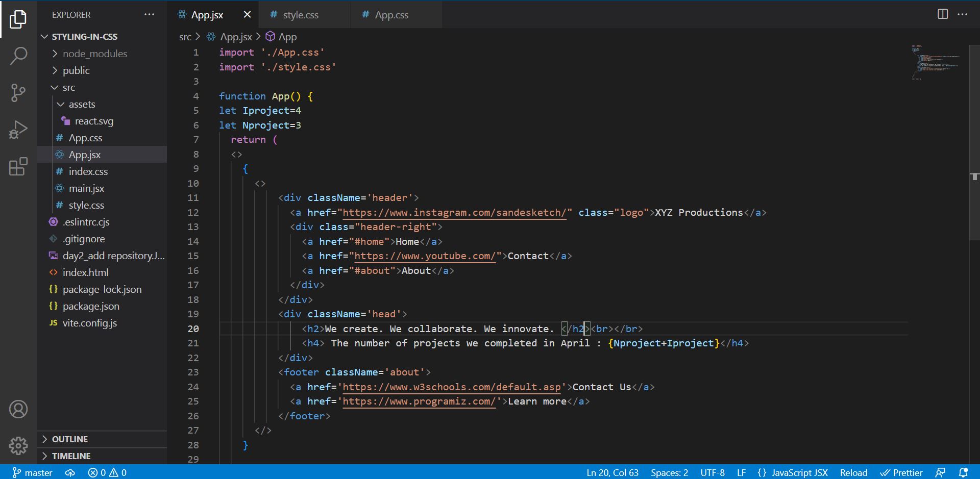Click the w3schools URL in line 24
This screenshot has width=980, height=479.
(452, 387)
